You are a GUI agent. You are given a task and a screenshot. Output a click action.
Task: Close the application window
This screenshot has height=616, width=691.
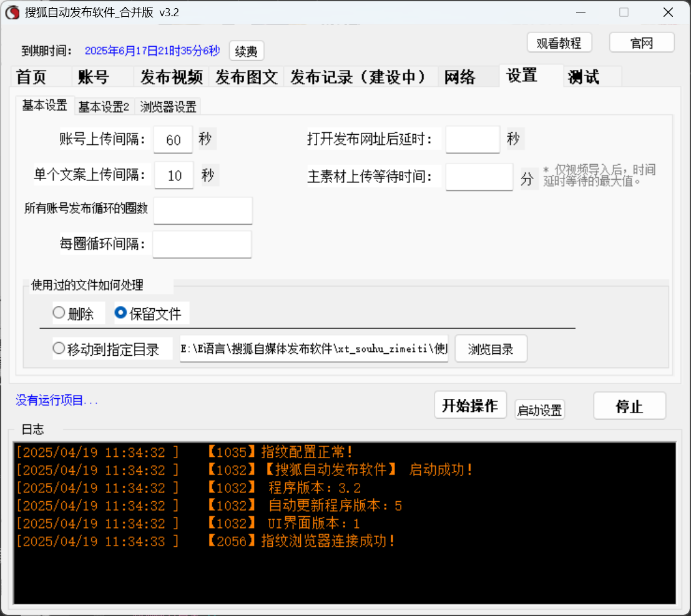[x=668, y=12]
